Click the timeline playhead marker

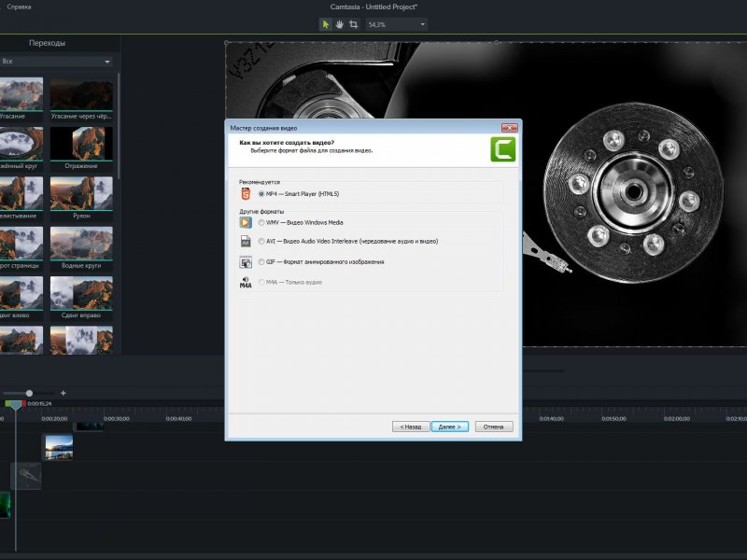pos(16,405)
